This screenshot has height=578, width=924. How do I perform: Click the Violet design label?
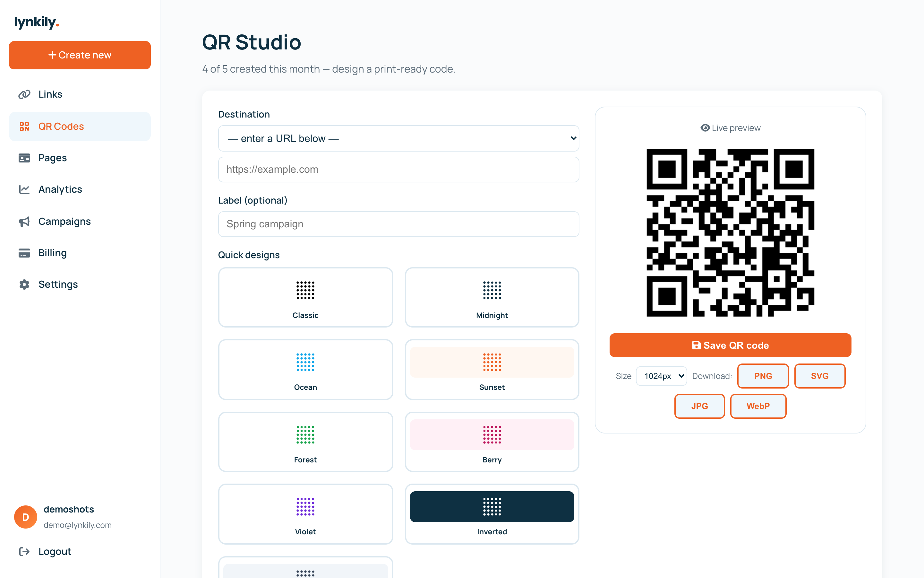(x=305, y=531)
